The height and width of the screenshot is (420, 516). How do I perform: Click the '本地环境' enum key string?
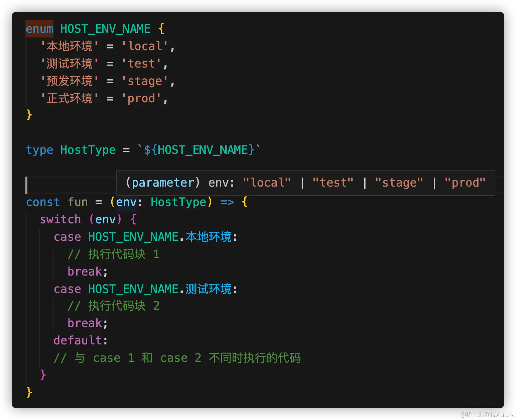tap(69, 46)
